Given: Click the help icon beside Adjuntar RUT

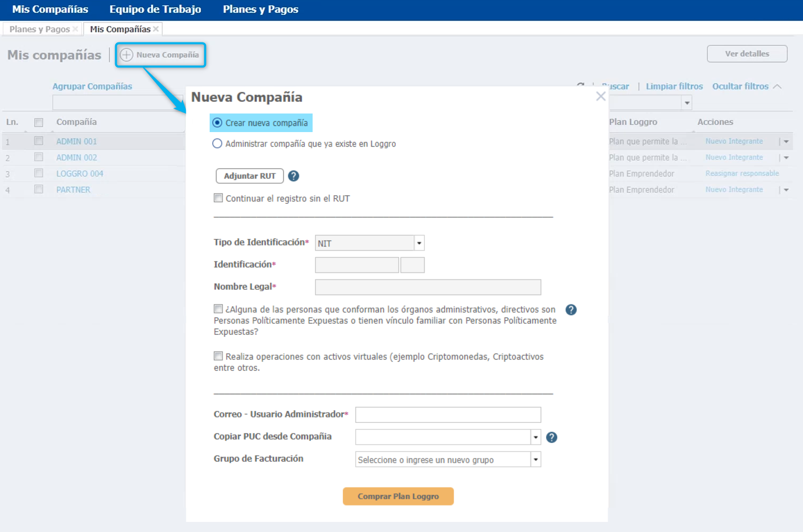Looking at the screenshot, I should (x=293, y=176).
